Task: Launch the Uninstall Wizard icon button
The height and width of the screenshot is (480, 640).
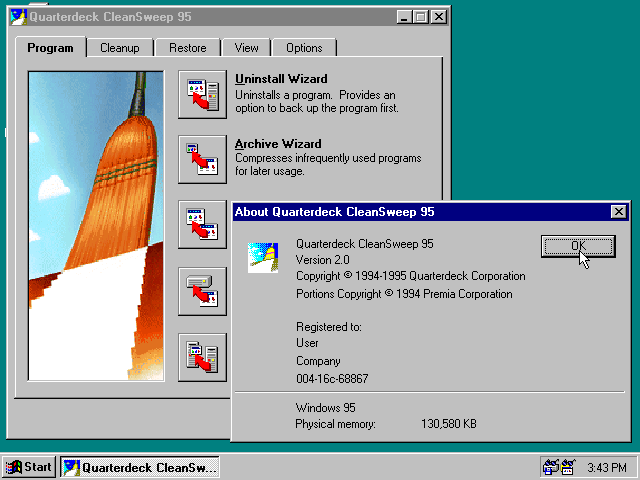Action: coord(202,94)
